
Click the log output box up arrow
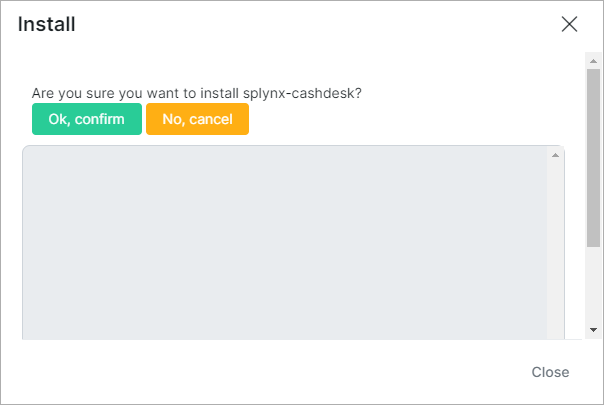[555, 155]
